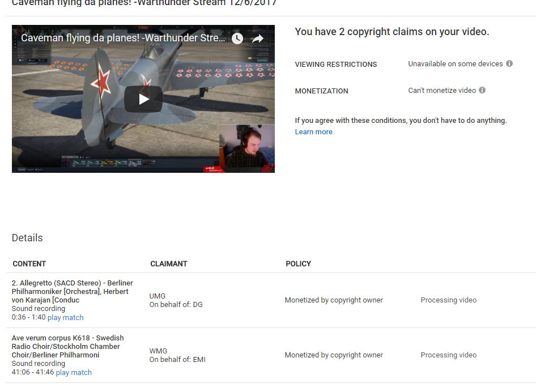The image size is (536, 392).
Task: Click Unavailable on some devices text
Action: click(456, 64)
